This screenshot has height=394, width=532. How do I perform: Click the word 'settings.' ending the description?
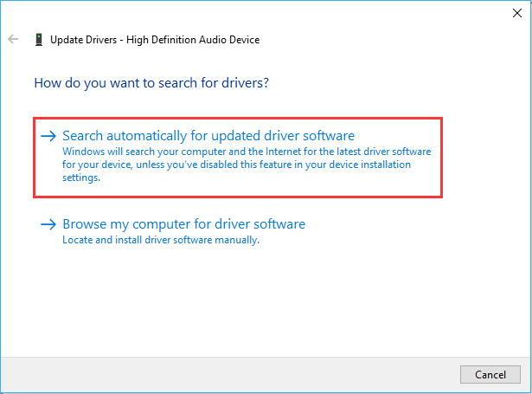click(81, 178)
